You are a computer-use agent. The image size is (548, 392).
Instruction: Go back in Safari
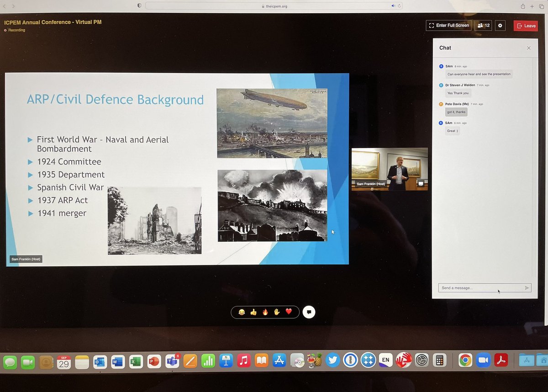pyautogui.click(x=4, y=6)
